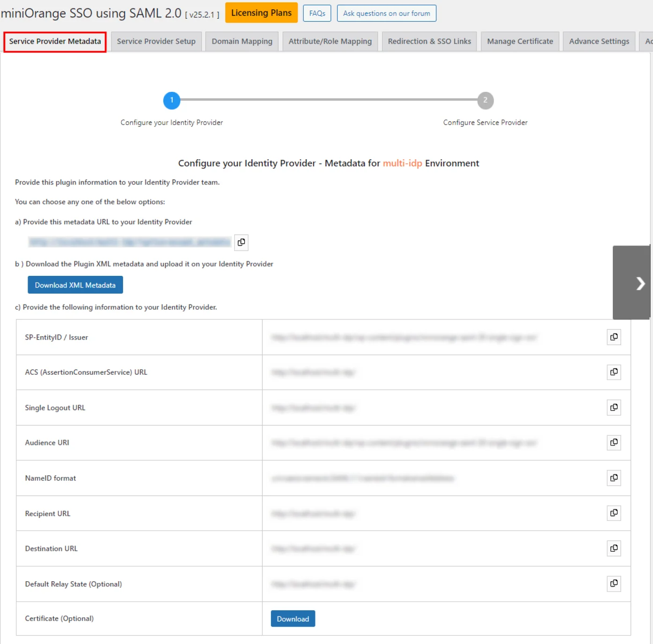Click the Licensing Plans button

pyautogui.click(x=261, y=13)
